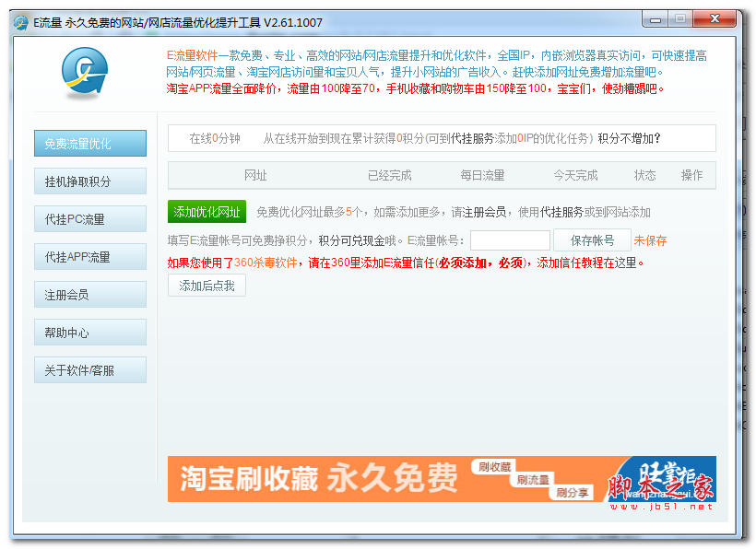Click the 添加后点我 button

(x=207, y=286)
